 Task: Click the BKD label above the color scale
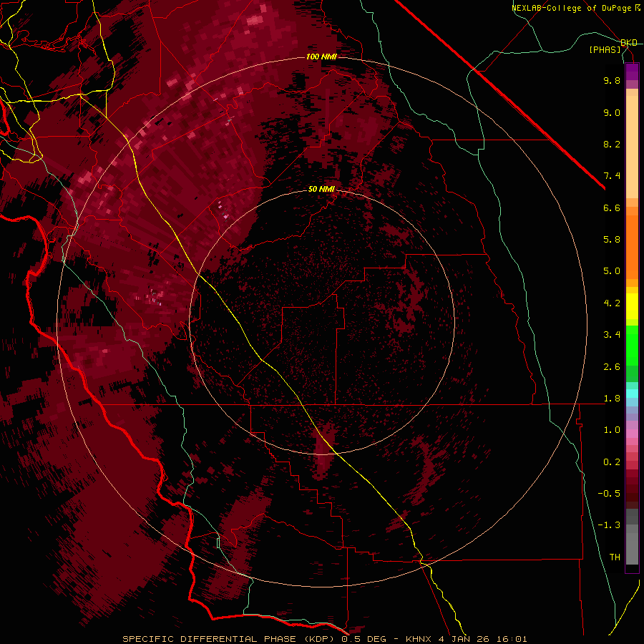(x=629, y=43)
